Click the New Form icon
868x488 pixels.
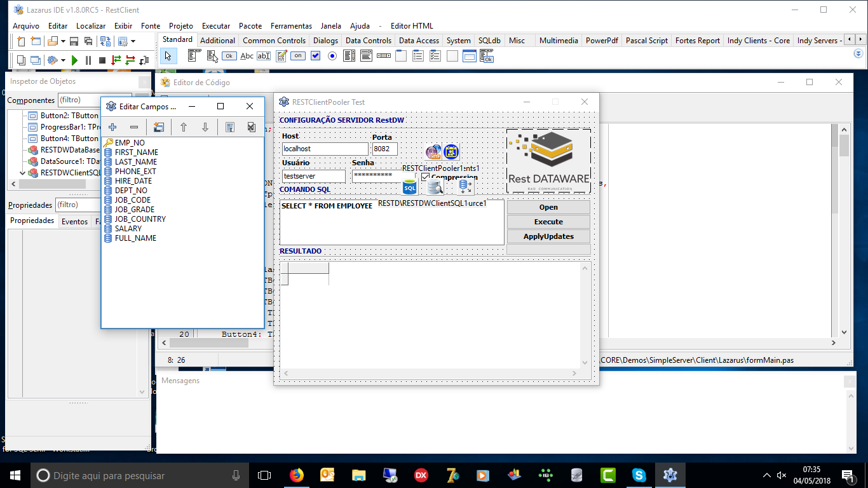[x=36, y=41]
